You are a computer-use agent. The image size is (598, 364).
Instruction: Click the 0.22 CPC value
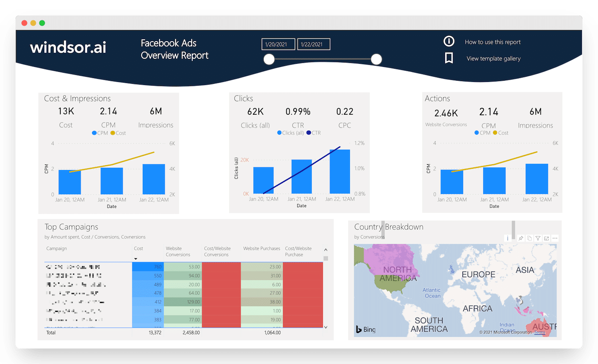pyautogui.click(x=345, y=112)
